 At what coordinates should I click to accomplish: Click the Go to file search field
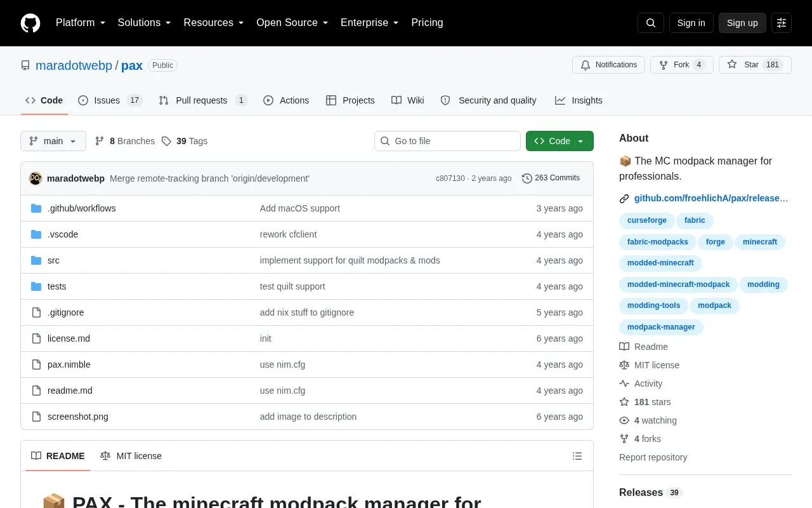(x=447, y=141)
